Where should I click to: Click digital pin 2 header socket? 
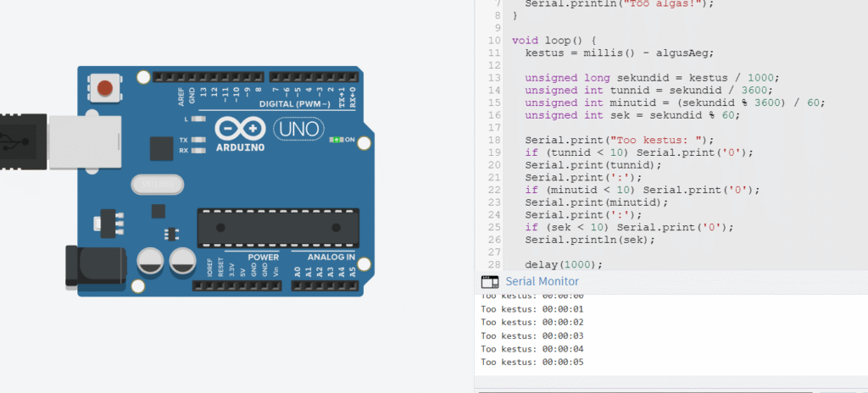click(x=331, y=76)
